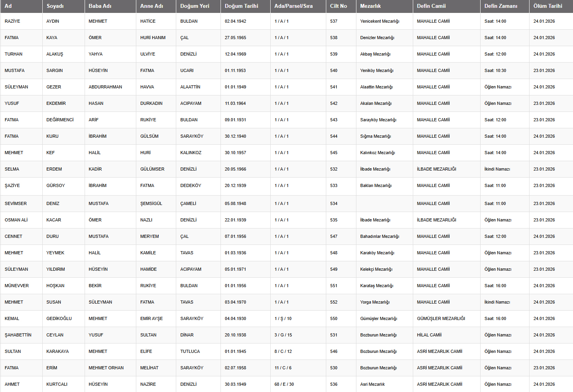
Task: Click the volume number 552 cell
Action: [x=334, y=302]
